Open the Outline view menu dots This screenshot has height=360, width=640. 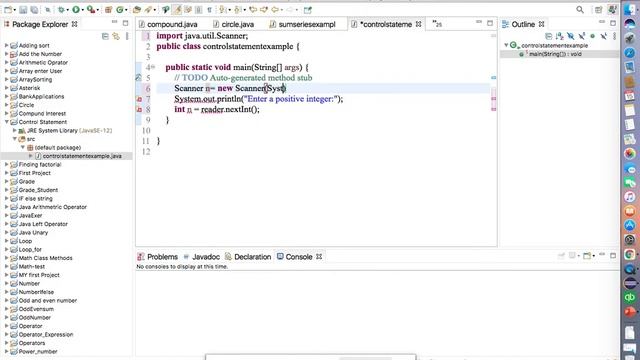click(x=614, y=36)
